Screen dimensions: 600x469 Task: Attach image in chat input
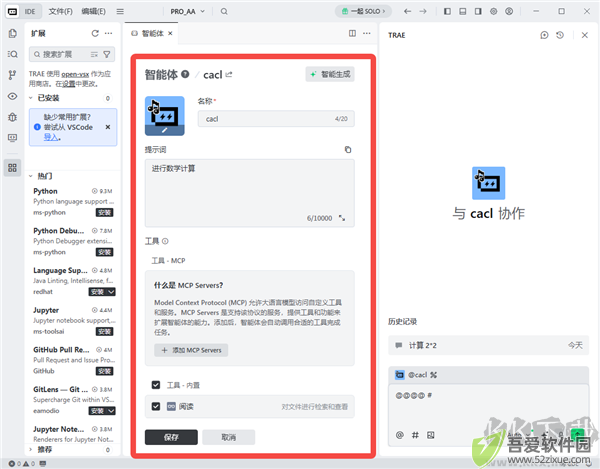click(430, 435)
